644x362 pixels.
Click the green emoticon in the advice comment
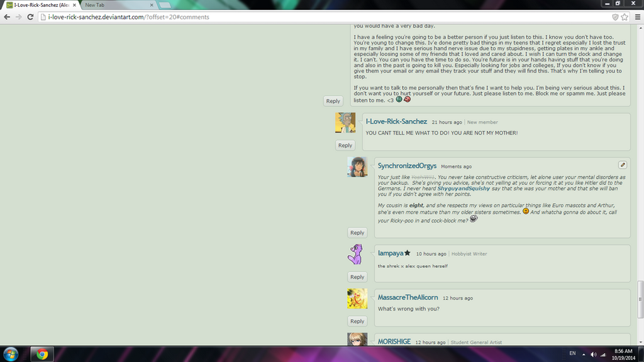coord(399,99)
